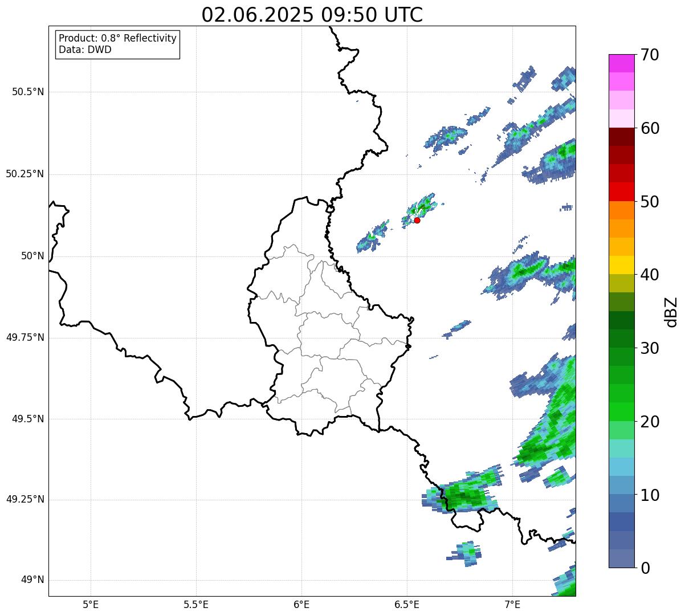Click the 7°E longitude label
This screenshot has width=685, height=616.
(x=512, y=604)
